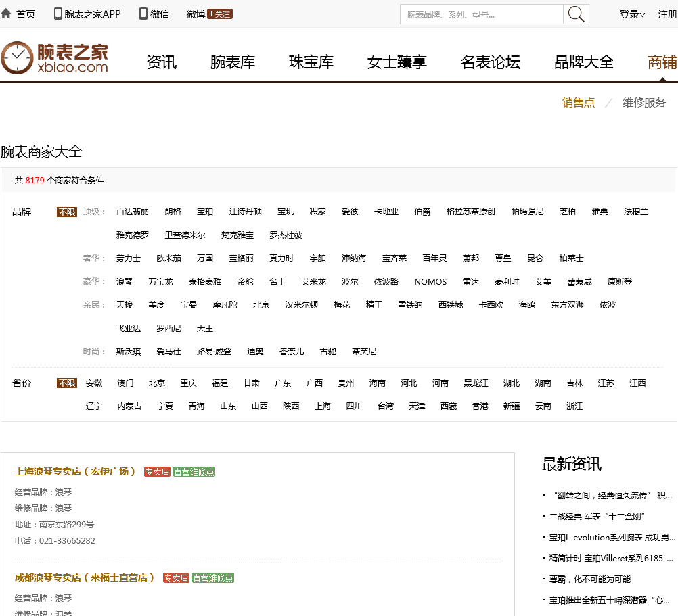678x616 pixels.
Task: Filter by brand 百年灵
Action: (434, 258)
